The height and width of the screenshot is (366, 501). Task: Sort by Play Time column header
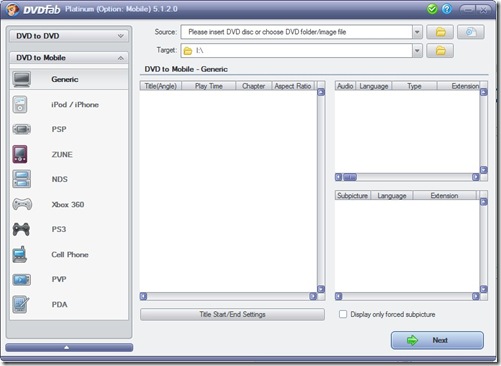(209, 86)
